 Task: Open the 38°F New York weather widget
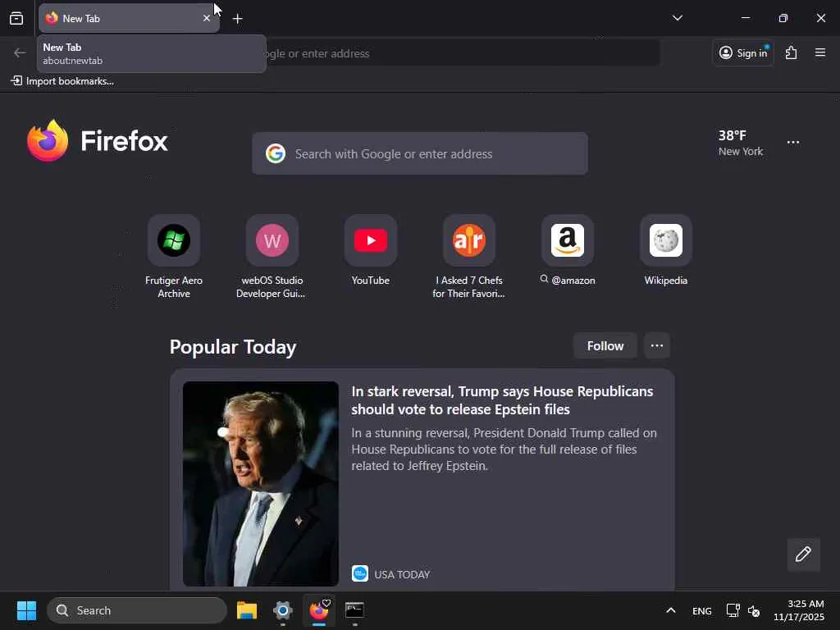point(741,143)
